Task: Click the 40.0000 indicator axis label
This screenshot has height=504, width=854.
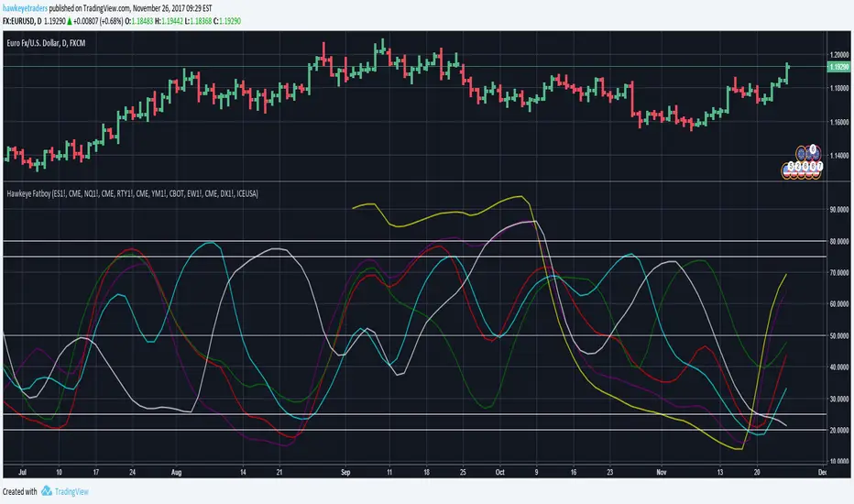Action: click(x=839, y=367)
